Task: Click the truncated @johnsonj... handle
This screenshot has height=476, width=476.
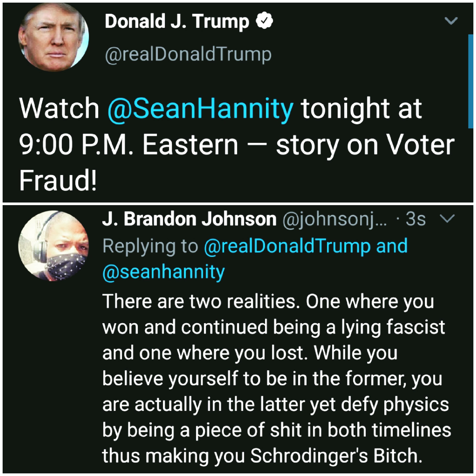Action: click(334, 219)
